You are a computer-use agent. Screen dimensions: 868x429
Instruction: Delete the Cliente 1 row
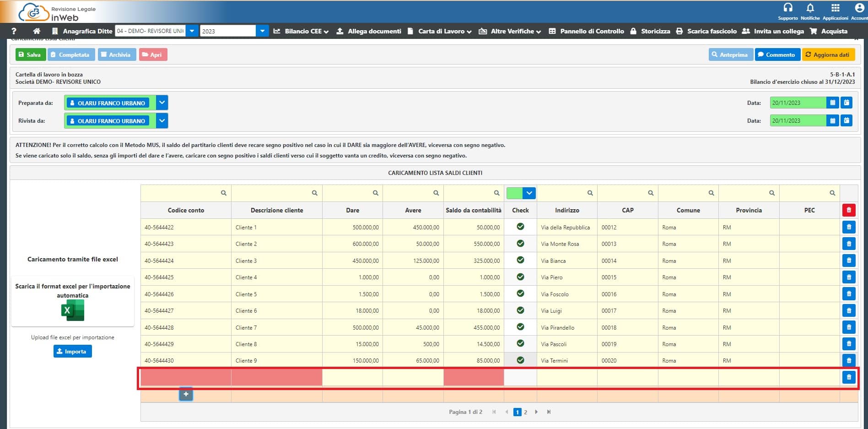[849, 227]
